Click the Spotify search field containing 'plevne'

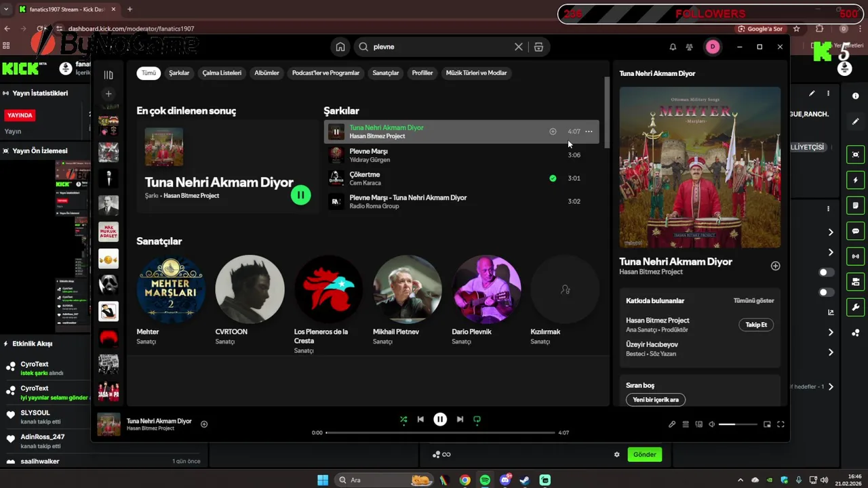tap(441, 47)
